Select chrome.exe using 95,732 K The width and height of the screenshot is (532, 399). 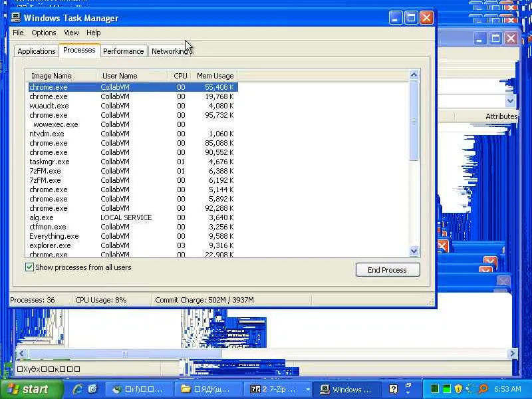pyautogui.click(x=133, y=115)
